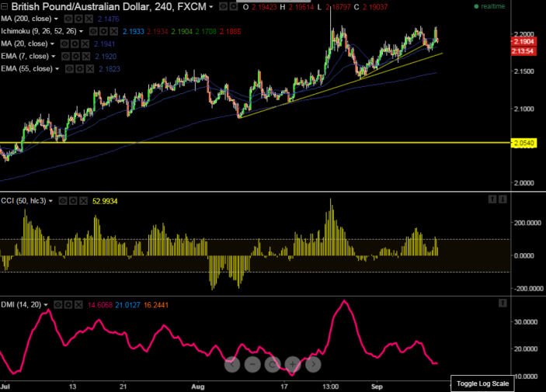Reset chart view with the round reset button
The image size is (546, 392).
pyautogui.click(x=273, y=365)
